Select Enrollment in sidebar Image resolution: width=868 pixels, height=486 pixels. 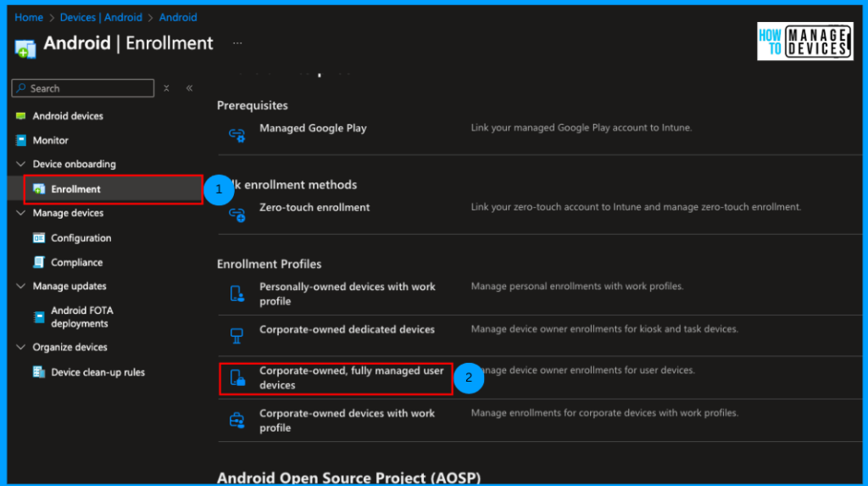pyautogui.click(x=75, y=189)
